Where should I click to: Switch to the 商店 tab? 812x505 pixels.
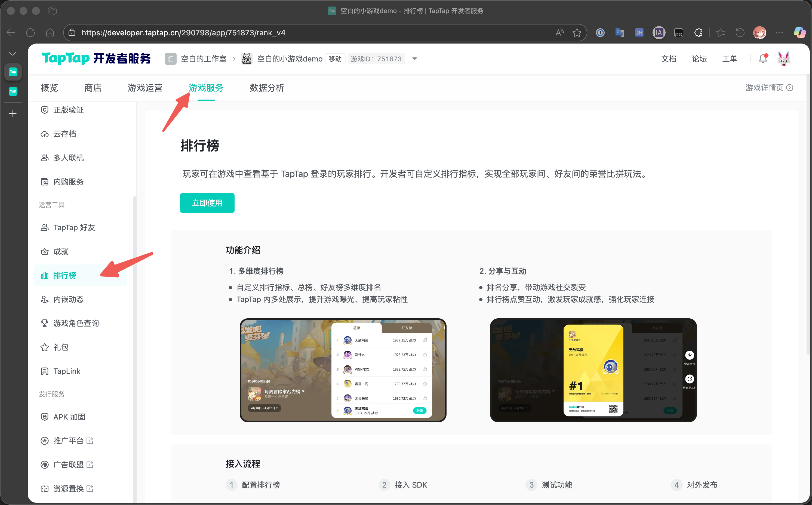pyautogui.click(x=93, y=88)
